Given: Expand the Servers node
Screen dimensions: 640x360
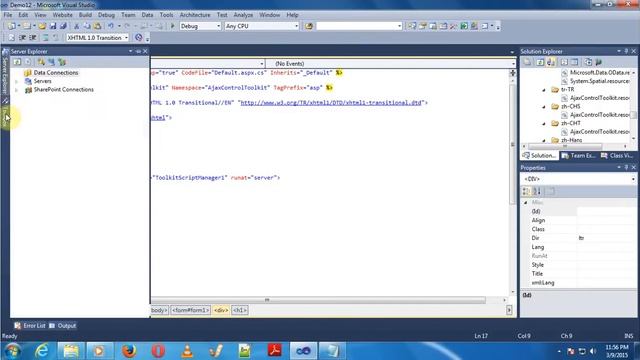Looking at the screenshot, I should pos(17,81).
